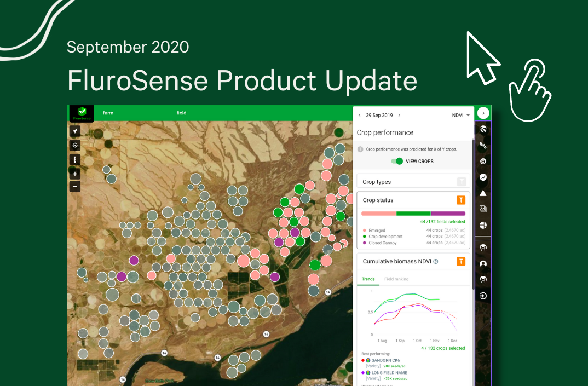Toggle the Crop types filter icon
This screenshot has height=386, width=588.
462,181
